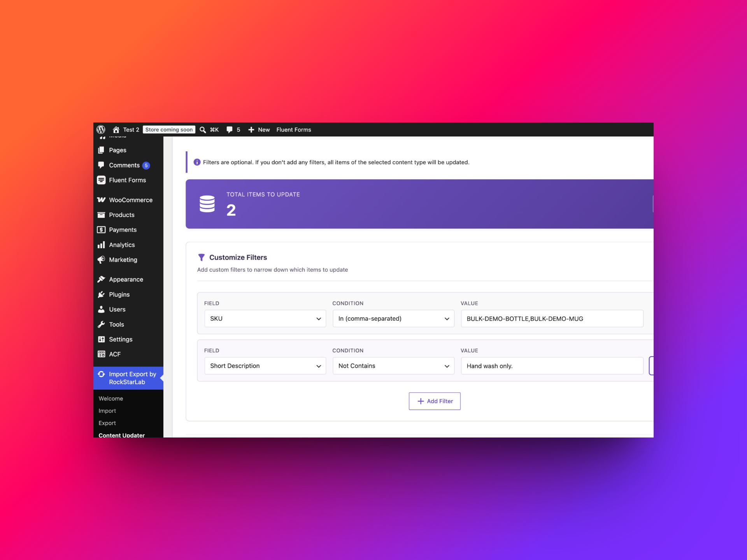Open the Welcome submenu item
Image resolution: width=747 pixels, height=560 pixels.
click(110, 399)
